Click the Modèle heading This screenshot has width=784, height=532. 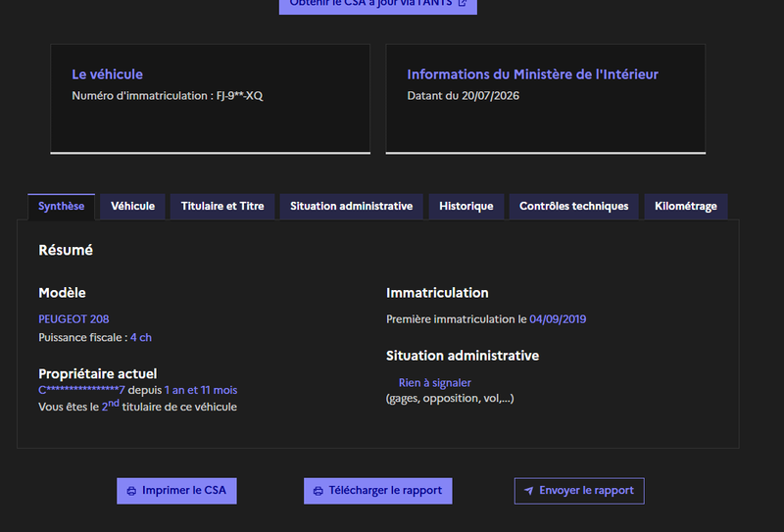click(62, 293)
